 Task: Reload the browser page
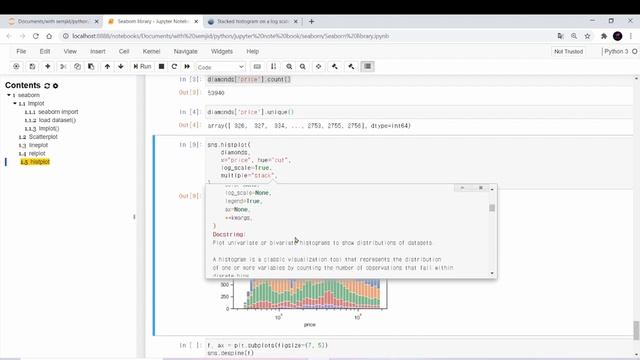point(36,36)
